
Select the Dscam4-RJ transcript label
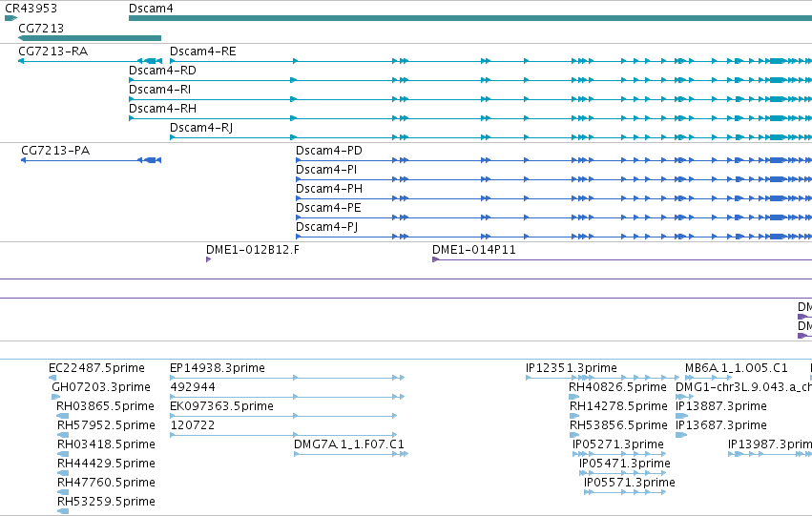(201, 128)
